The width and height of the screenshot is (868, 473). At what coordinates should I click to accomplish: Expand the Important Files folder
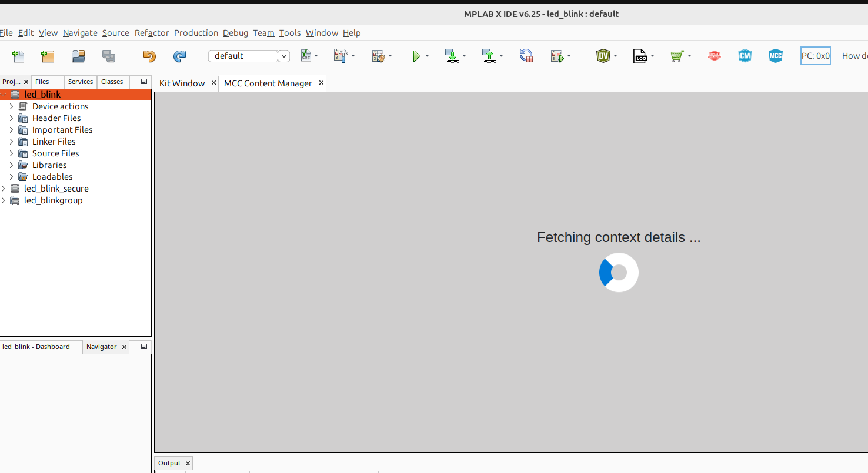pyautogui.click(x=11, y=130)
